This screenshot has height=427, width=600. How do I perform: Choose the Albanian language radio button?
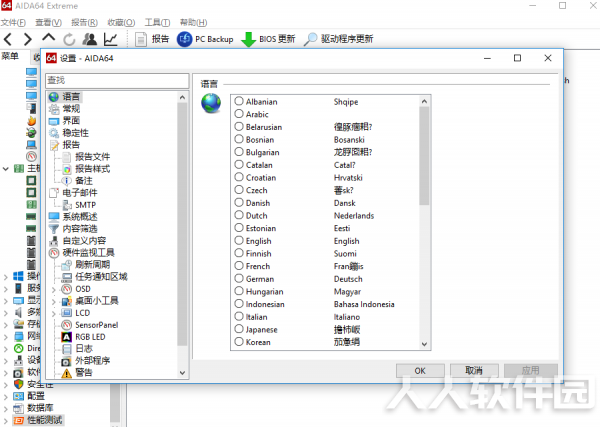[239, 101]
